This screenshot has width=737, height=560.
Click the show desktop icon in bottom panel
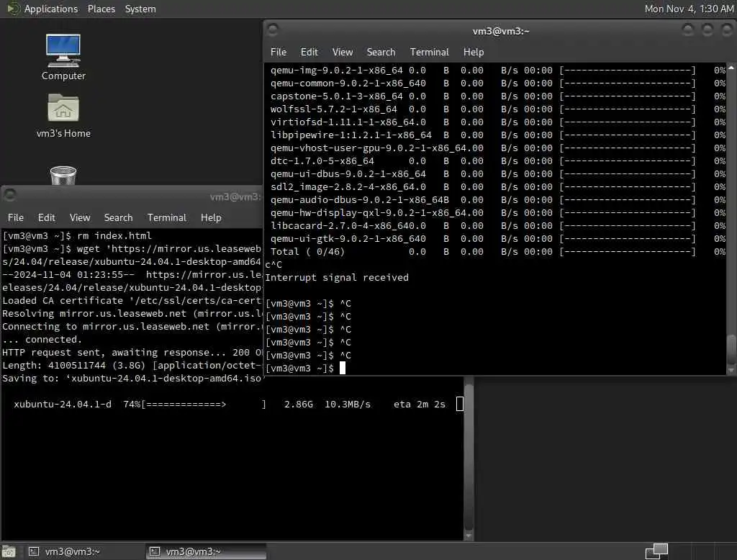9,551
